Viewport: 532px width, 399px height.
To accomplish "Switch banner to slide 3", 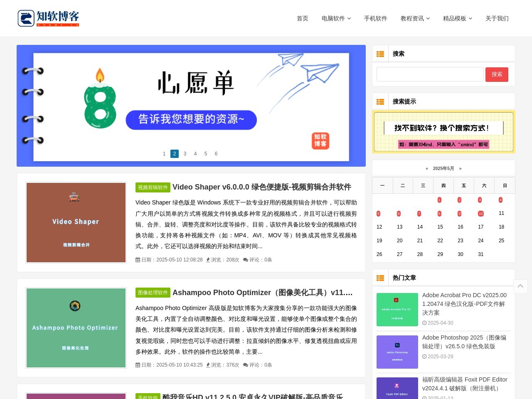I will pos(185,154).
